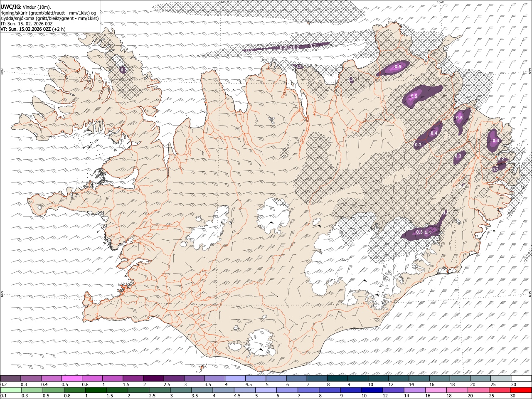This screenshot has width=532, height=399.
Task: Choose the bright red swatch labeled 30 in bottom row
Action: point(521,390)
